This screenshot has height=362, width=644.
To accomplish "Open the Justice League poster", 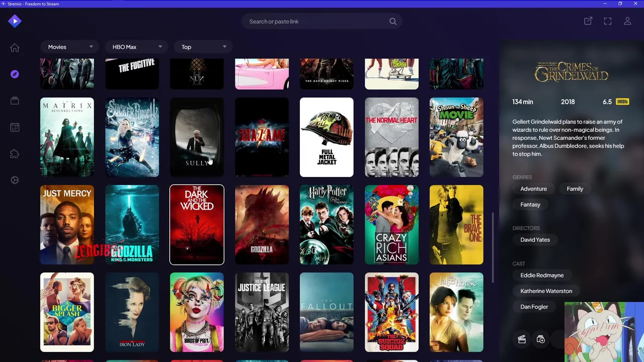I will [262, 312].
